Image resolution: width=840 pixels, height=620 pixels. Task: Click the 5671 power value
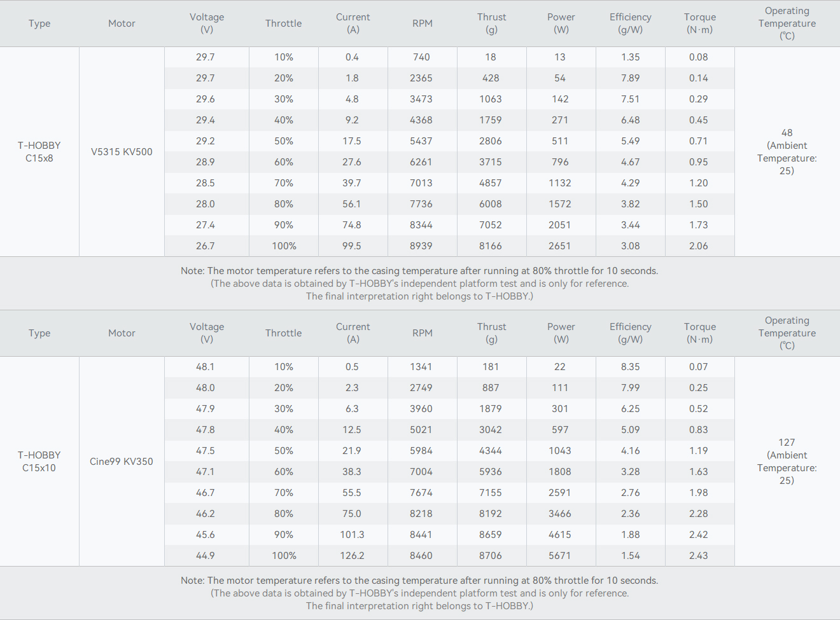(x=560, y=556)
